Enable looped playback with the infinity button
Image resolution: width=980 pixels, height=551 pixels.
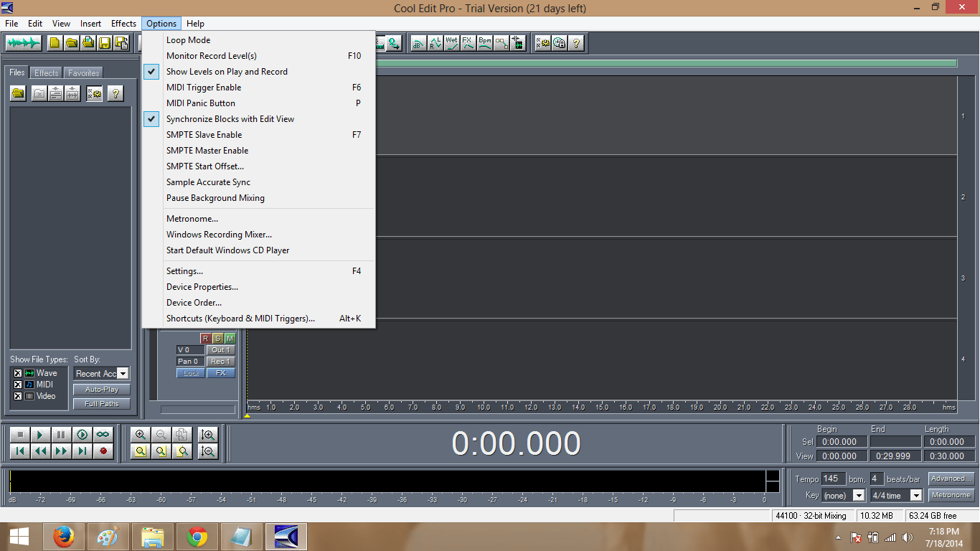[103, 435]
